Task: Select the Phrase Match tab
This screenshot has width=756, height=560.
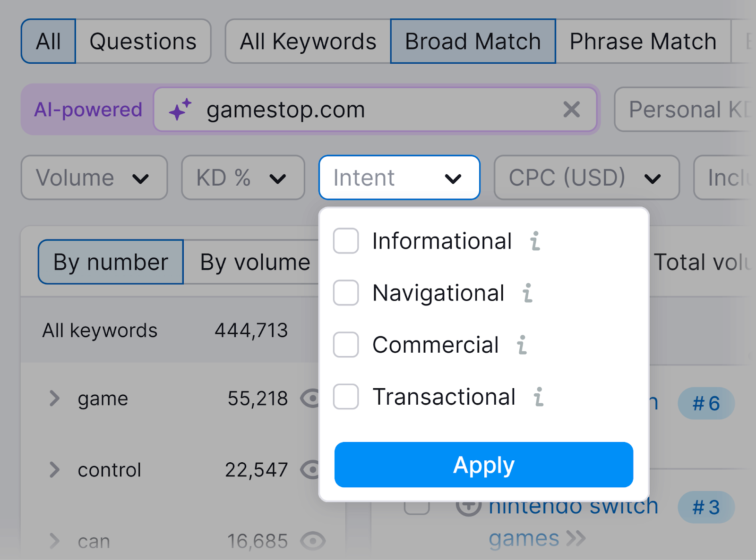Action: click(643, 41)
